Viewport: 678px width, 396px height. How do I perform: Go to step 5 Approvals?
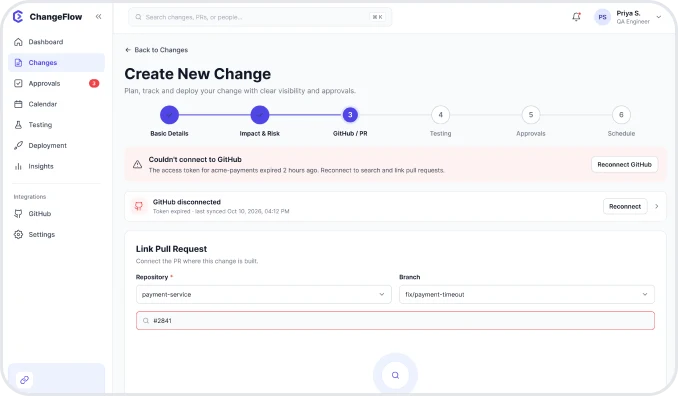tap(531, 115)
